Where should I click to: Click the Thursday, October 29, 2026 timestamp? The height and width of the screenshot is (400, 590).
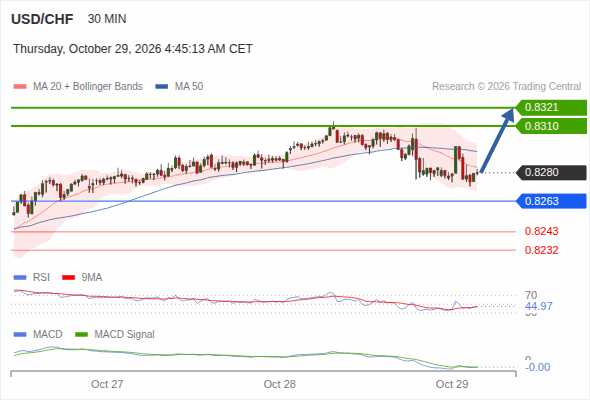[133, 49]
